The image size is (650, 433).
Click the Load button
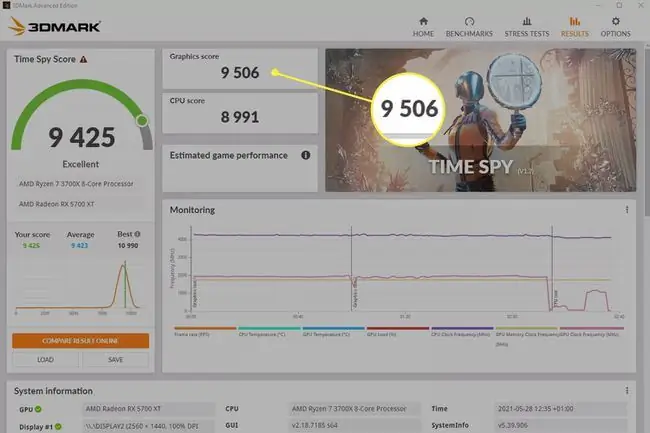coord(45,360)
